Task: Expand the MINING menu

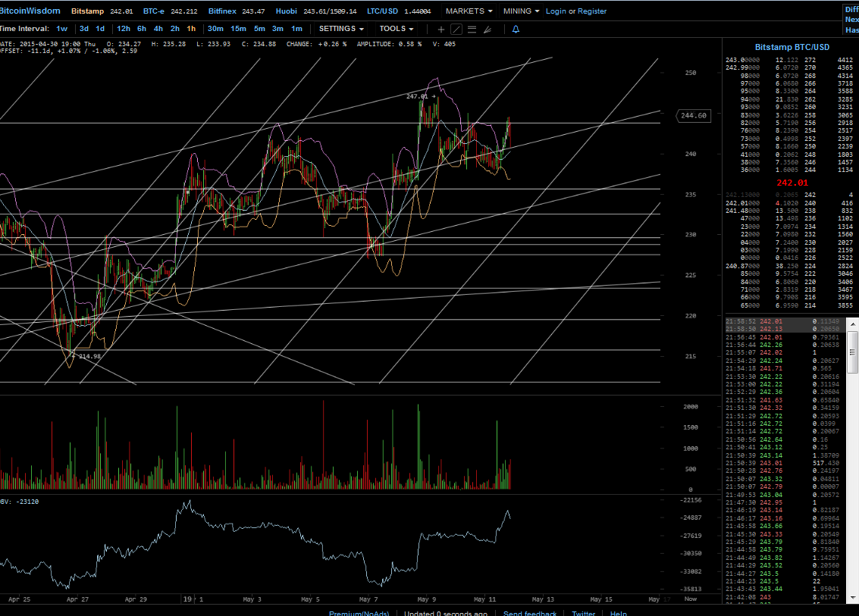Action: pos(522,11)
